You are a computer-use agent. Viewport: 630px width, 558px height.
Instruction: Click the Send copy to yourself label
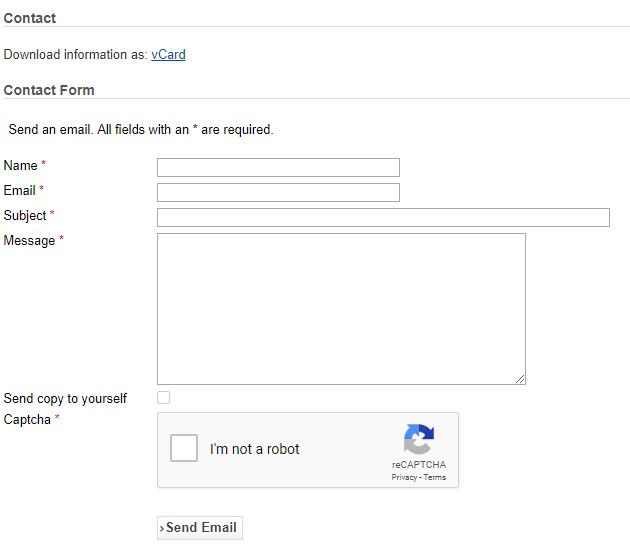coord(65,399)
